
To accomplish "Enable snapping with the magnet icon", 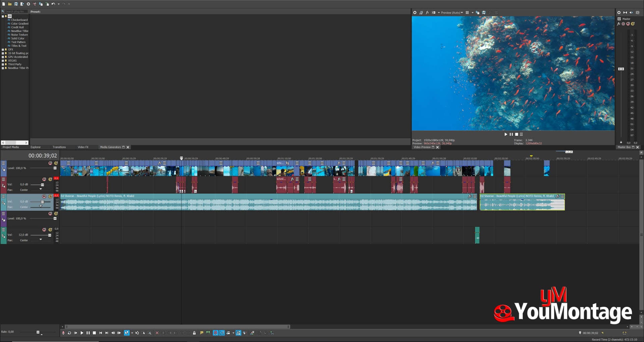I will pyautogui.click(x=215, y=333).
